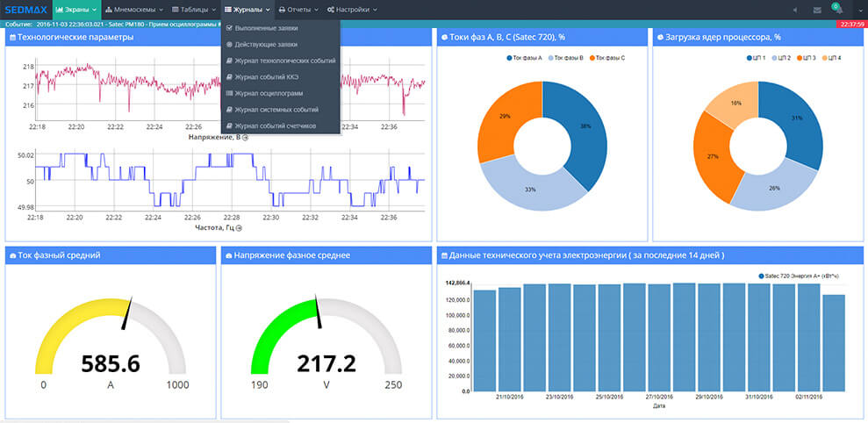This screenshot has width=868, height=423.
Task: Expand the Настройки dropdown menu
Action: (x=352, y=10)
